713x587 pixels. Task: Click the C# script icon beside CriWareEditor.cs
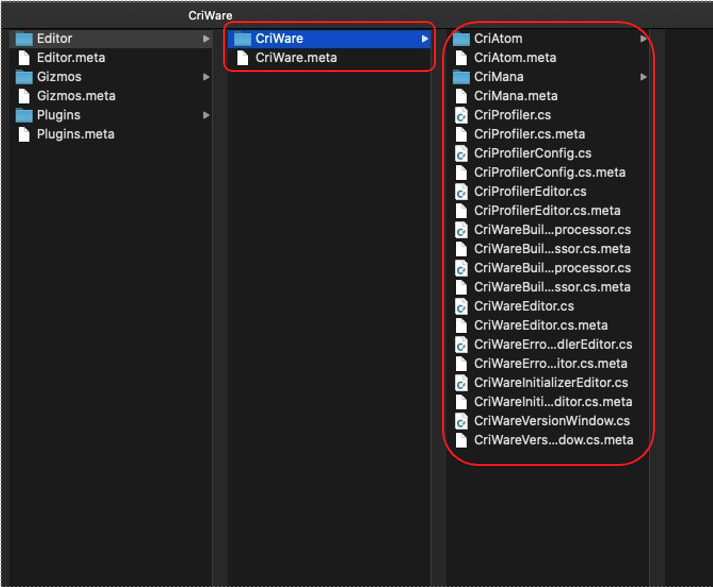pyautogui.click(x=461, y=306)
